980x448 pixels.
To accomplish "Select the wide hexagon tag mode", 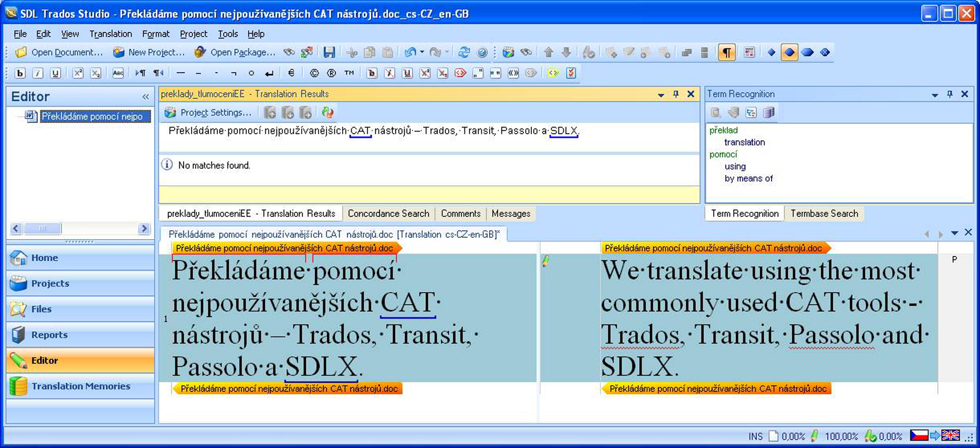I will 807,52.
